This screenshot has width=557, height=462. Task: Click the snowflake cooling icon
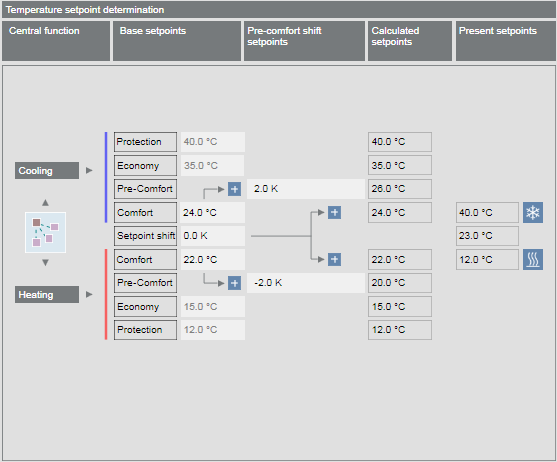(x=532, y=212)
